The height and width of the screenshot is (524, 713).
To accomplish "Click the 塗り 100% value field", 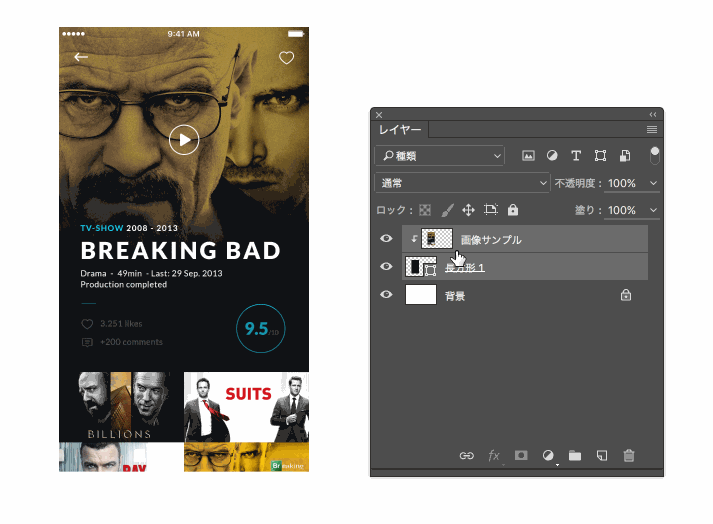I will pos(622,210).
